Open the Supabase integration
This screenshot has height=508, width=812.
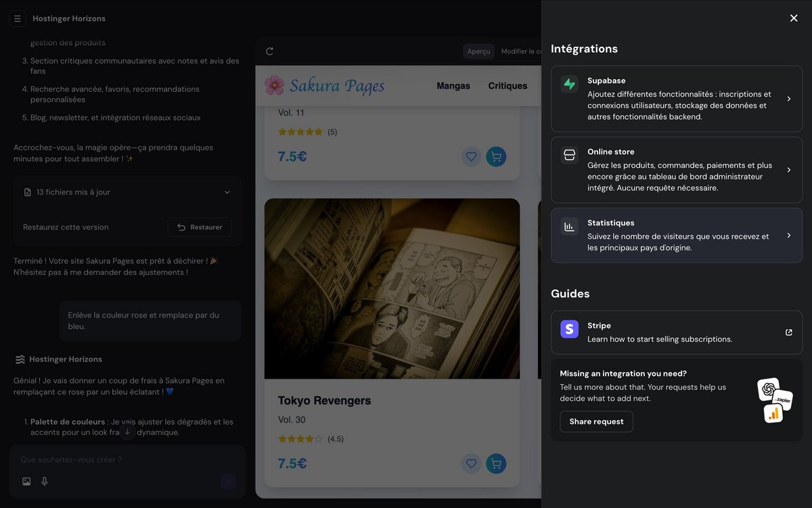(x=677, y=99)
